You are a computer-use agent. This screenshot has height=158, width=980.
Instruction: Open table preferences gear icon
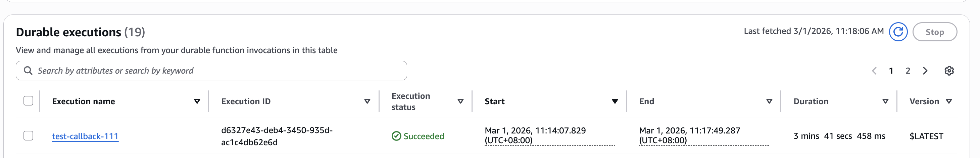(x=949, y=71)
